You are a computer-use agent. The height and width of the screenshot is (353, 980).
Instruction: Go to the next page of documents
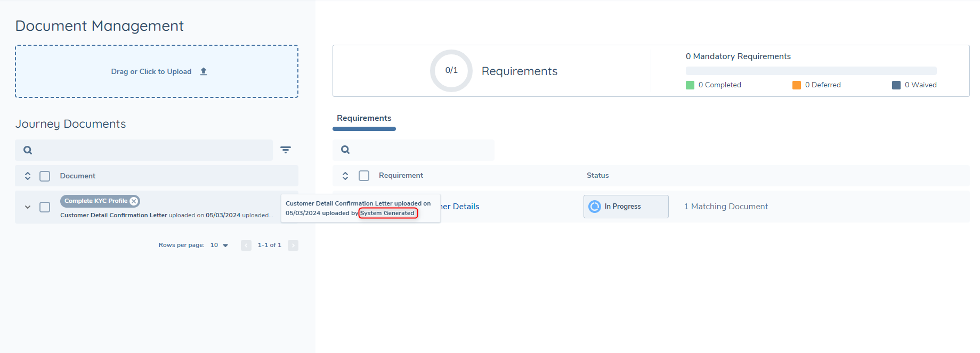tap(293, 245)
